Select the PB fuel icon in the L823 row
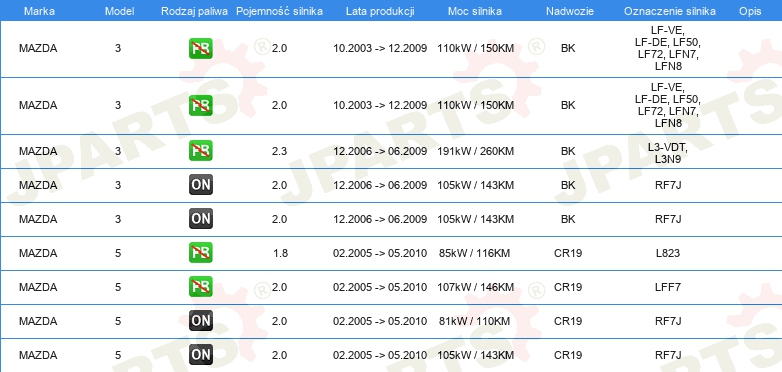The image size is (782, 372). [200, 253]
